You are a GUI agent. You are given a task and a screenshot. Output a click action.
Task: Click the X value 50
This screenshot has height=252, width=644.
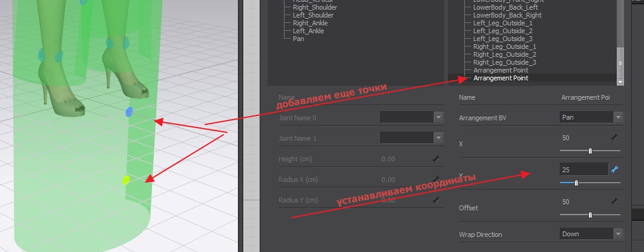tap(565, 138)
